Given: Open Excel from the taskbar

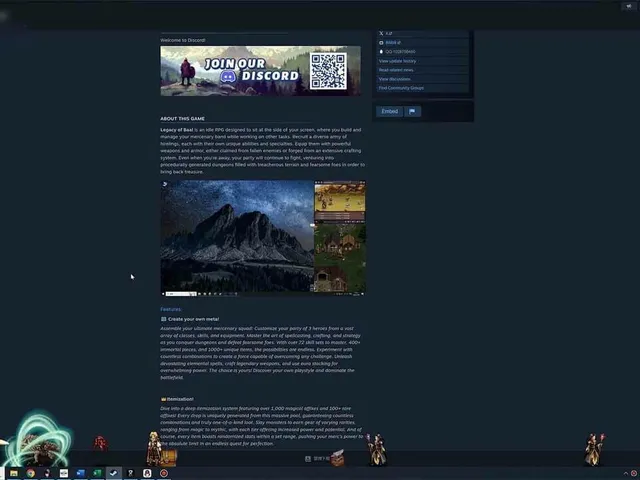Looking at the screenshot, I should tap(97, 473).
